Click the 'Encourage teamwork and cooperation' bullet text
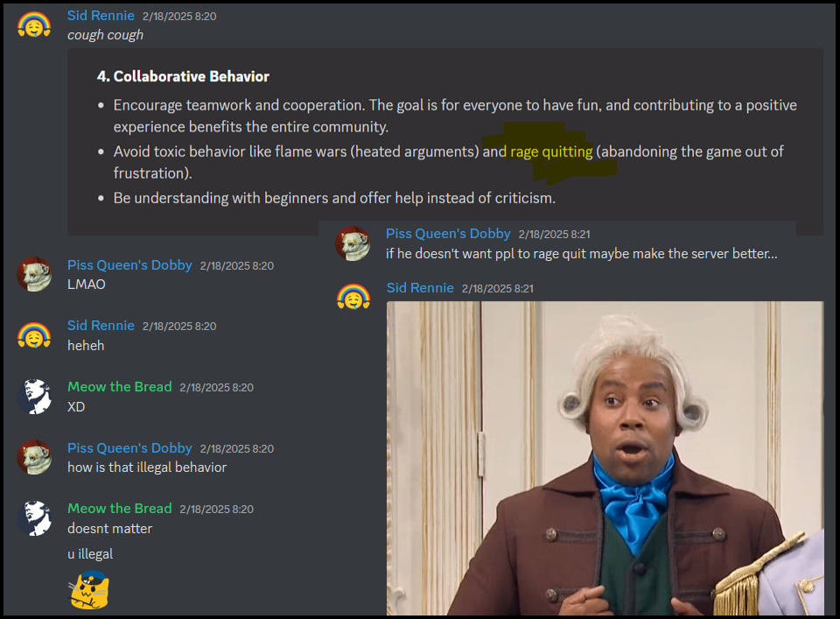 [455, 116]
